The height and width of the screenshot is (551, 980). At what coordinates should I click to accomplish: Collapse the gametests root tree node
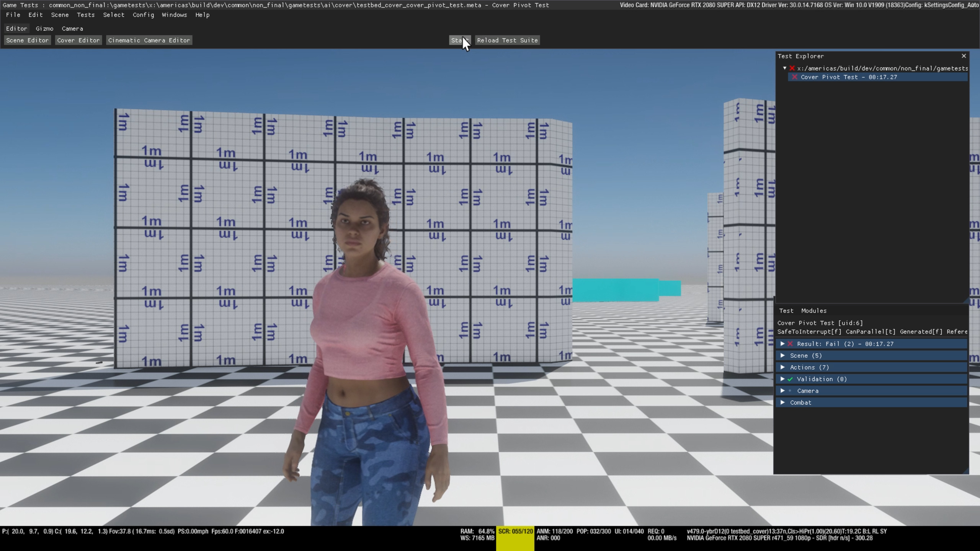[785, 68]
